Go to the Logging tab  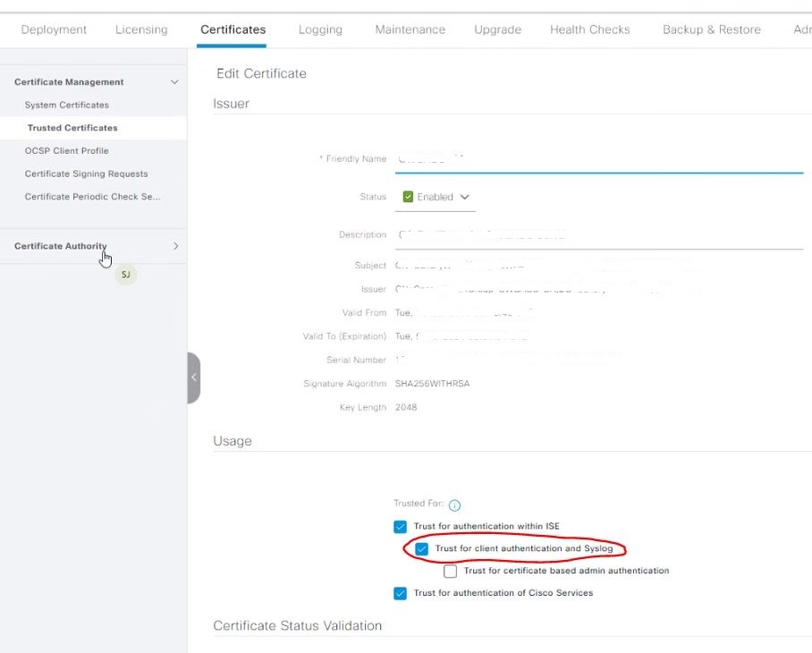click(320, 30)
